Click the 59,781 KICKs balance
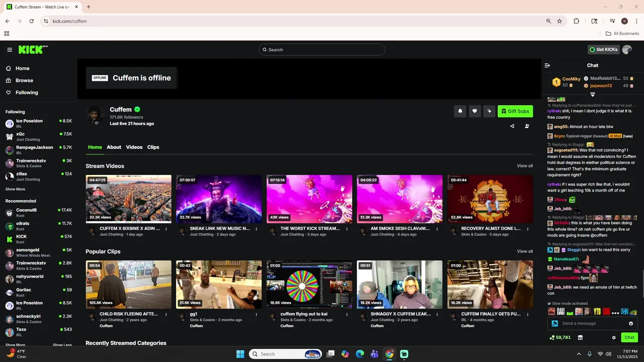Screen dimensions: 644x362 click(560, 337)
